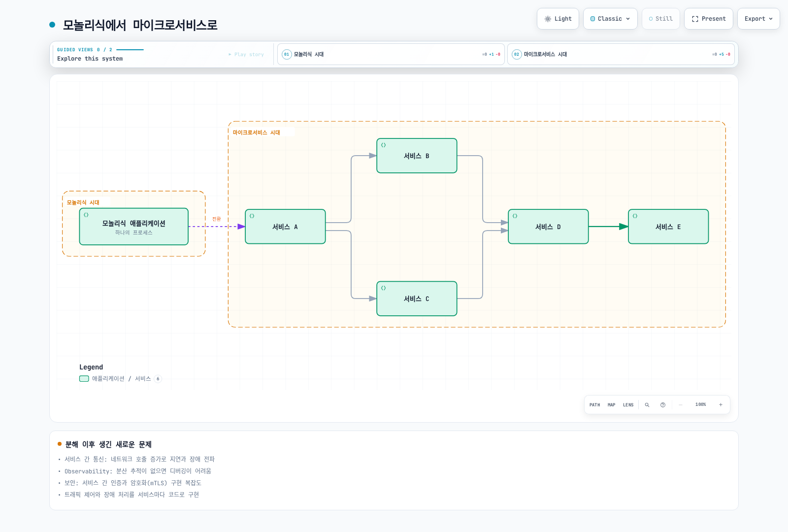Image resolution: width=788 pixels, height=532 pixels.
Task: Enter Present fullscreen mode
Action: (x=709, y=19)
